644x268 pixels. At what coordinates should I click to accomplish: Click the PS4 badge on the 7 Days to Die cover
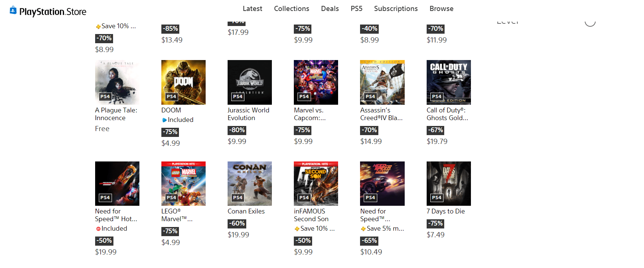tap(437, 198)
